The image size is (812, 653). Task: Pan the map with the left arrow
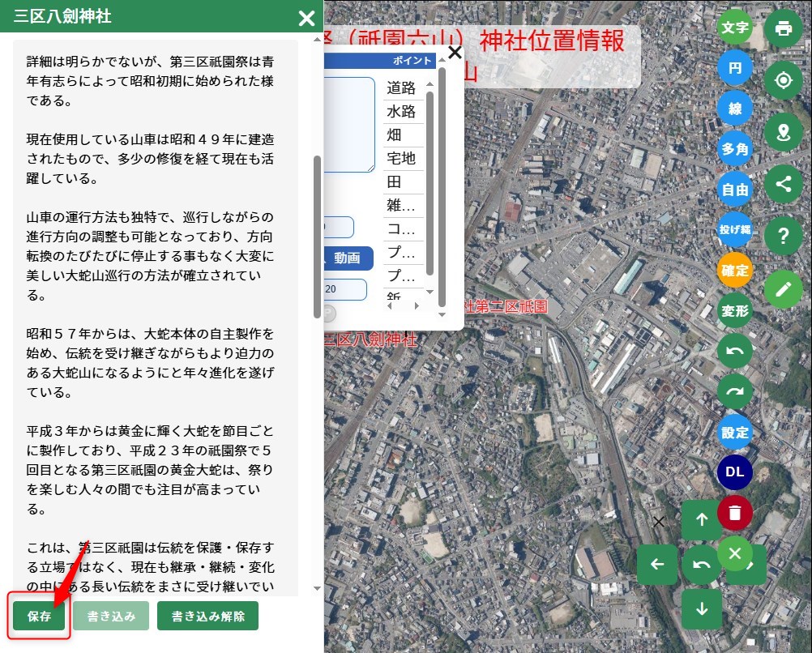pos(657,565)
